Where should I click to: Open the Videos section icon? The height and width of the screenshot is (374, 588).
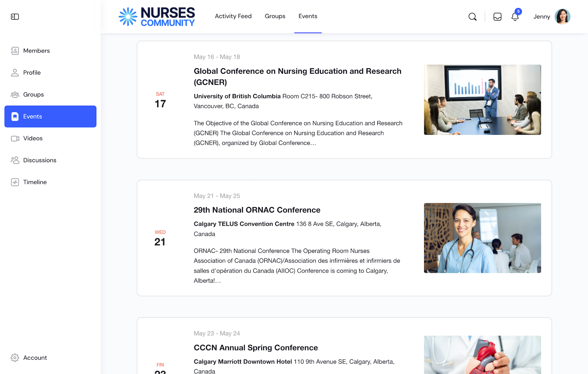[x=15, y=138]
